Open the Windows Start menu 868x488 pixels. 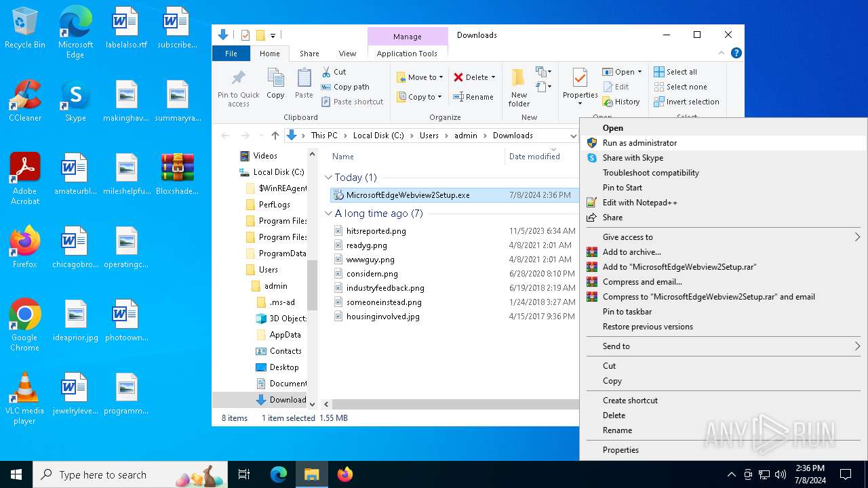(x=16, y=474)
